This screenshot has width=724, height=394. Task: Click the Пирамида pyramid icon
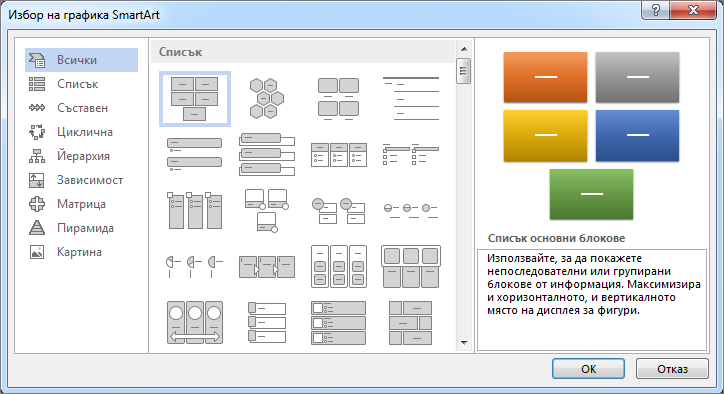point(37,228)
